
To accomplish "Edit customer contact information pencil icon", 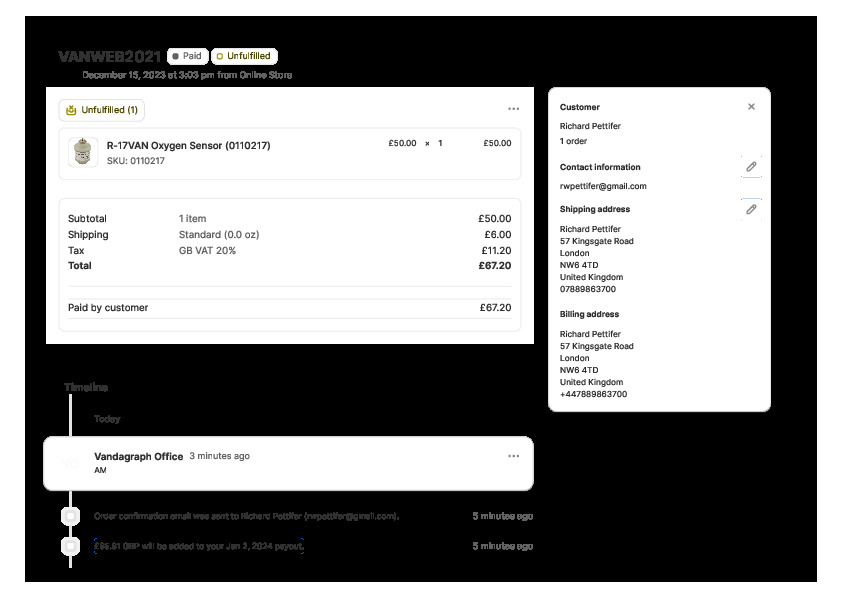I will (751, 167).
